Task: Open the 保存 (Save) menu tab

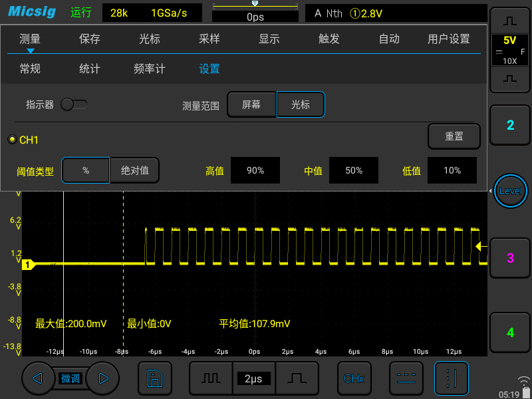Action: click(x=90, y=39)
